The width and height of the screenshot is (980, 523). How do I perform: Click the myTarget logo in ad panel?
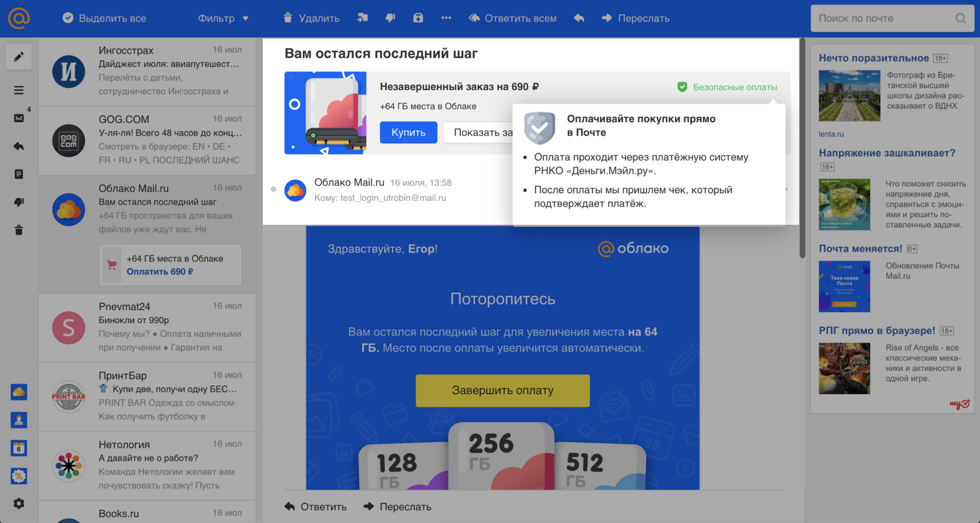click(x=960, y=404)
